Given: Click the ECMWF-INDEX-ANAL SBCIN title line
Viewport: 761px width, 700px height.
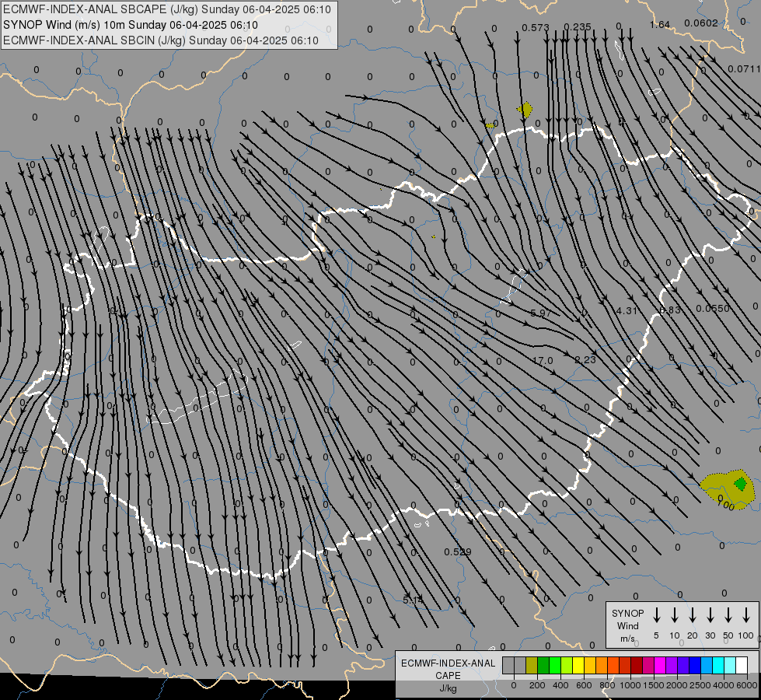Looking at the screenshot, I should [x=161, y=40].
